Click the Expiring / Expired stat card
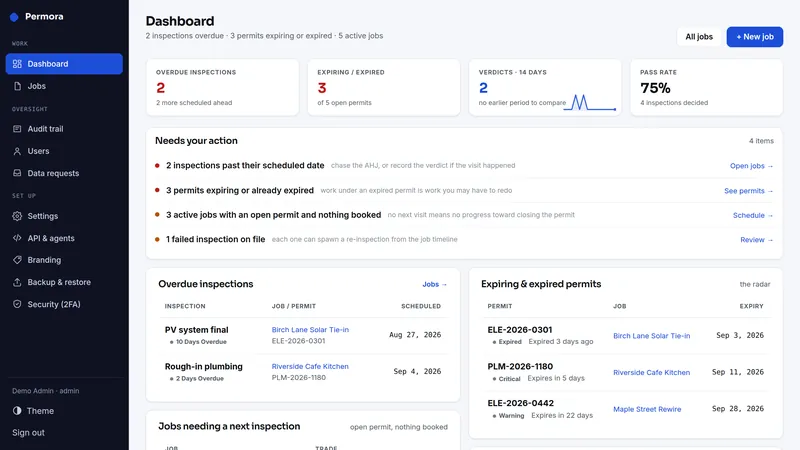The width and height of the screenshot is (800, 450). tap(384, 87)
